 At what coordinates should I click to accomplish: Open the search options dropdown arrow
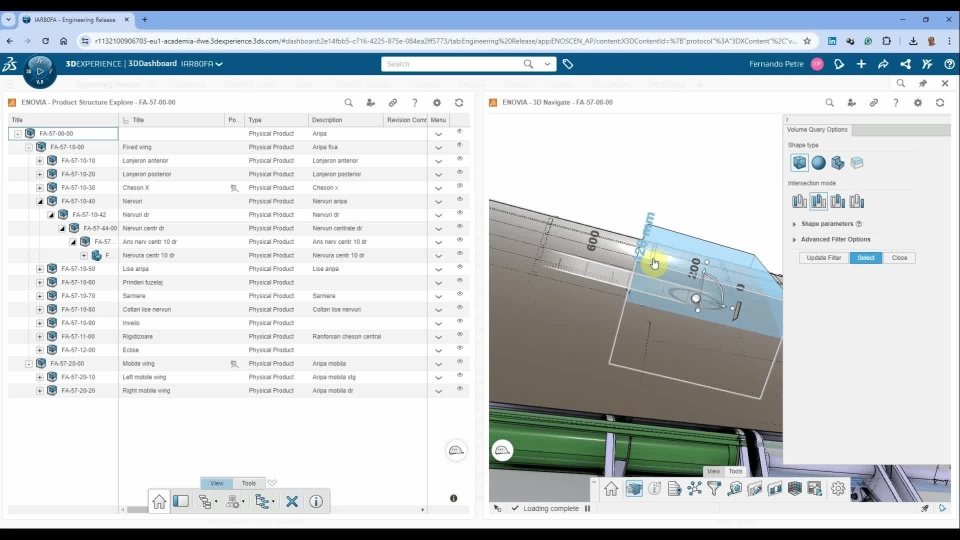547,64
